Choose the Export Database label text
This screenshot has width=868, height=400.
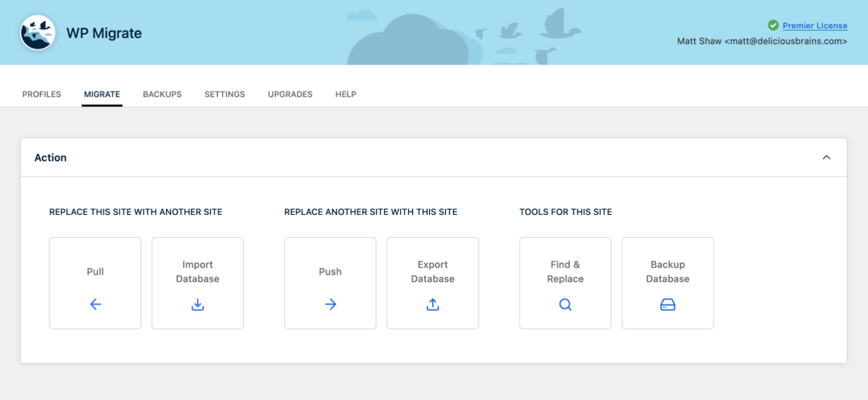coord(433,272)
